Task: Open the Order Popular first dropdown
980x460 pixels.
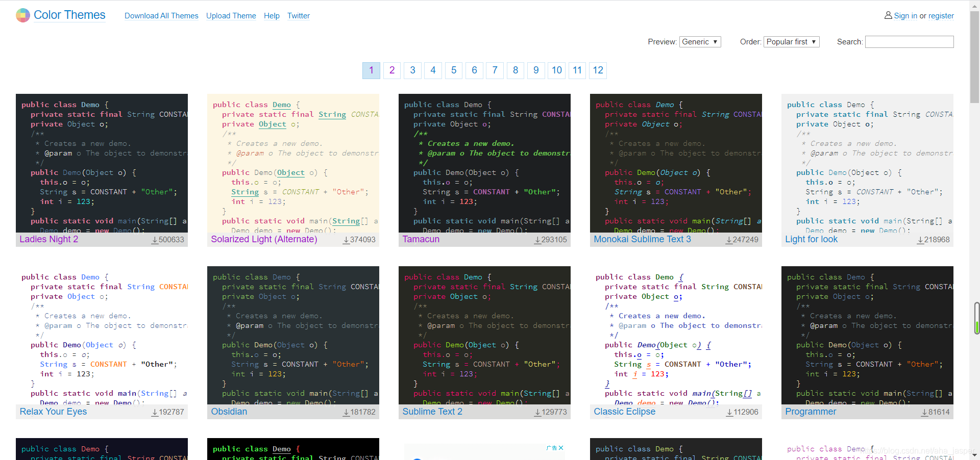Action: point(791,42)
